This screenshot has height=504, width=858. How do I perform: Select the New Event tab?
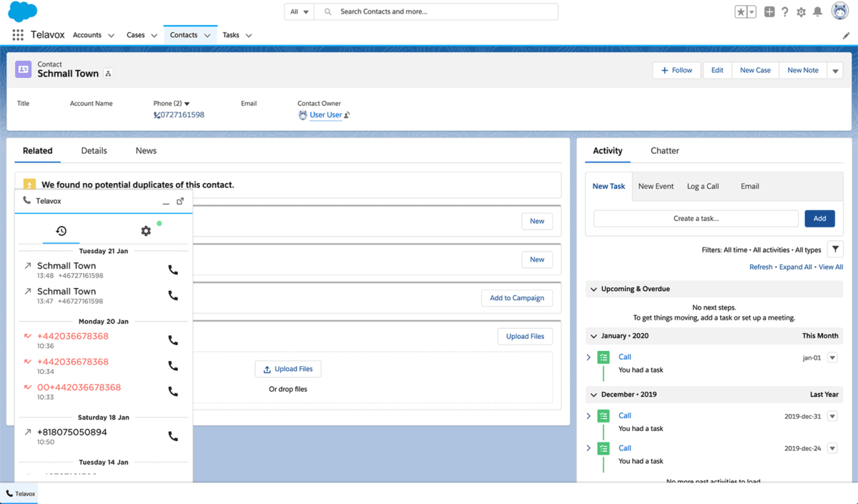click(656, 186)
